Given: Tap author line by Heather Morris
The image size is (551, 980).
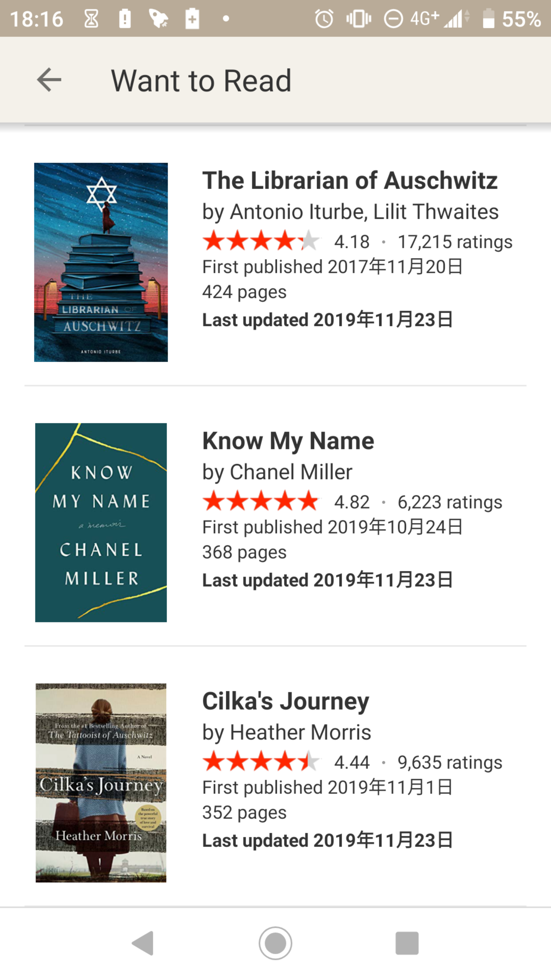Looking at the screenshot, I should click(x=287, y=732).
